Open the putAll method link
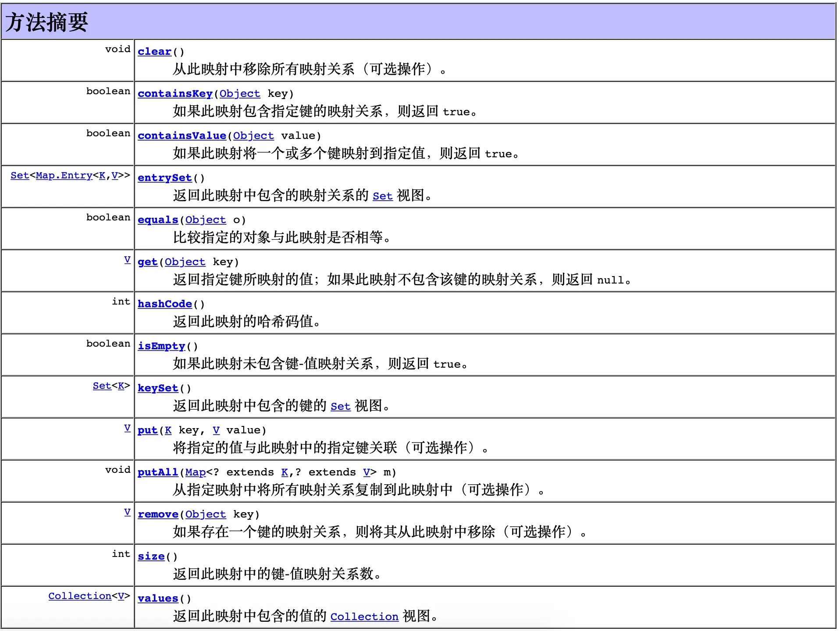This screenshot has width=840, height=631. (158, 472)
